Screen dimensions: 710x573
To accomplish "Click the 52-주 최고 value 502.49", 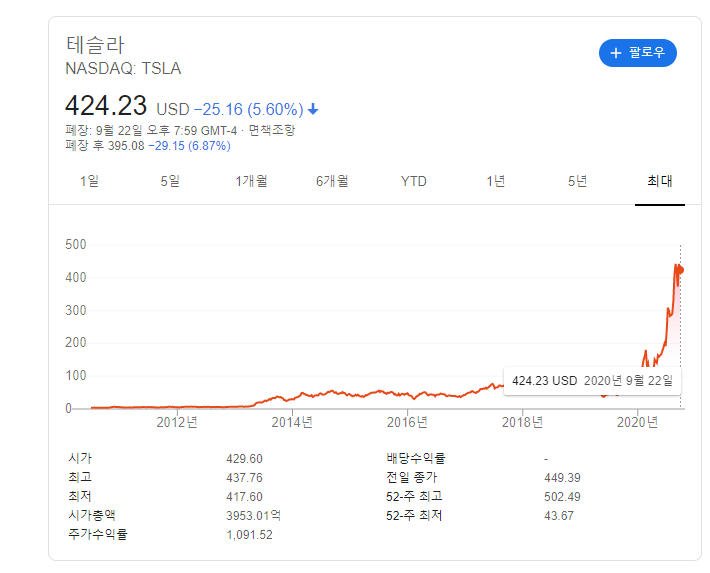I will click(562, 497).
